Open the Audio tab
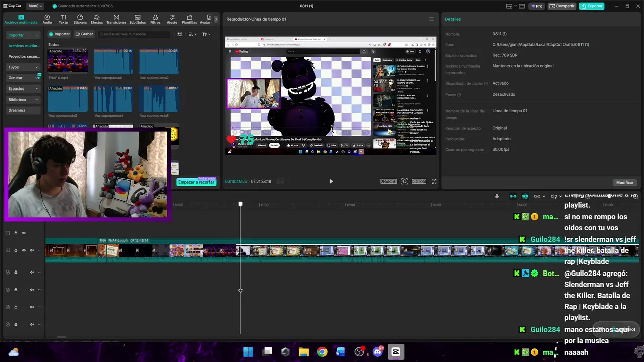Viewport: 644px width, 362px height. (x=47, y=19)
